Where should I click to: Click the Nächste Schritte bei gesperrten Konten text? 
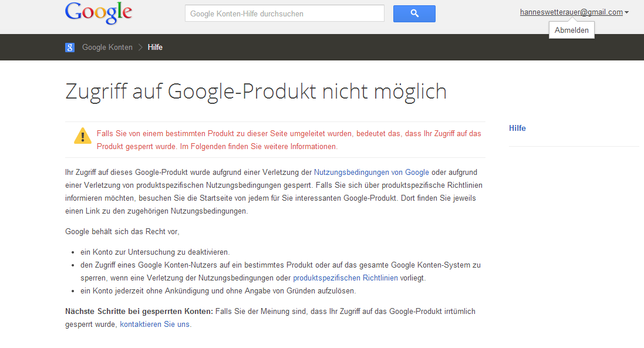(x=139, y=311)
